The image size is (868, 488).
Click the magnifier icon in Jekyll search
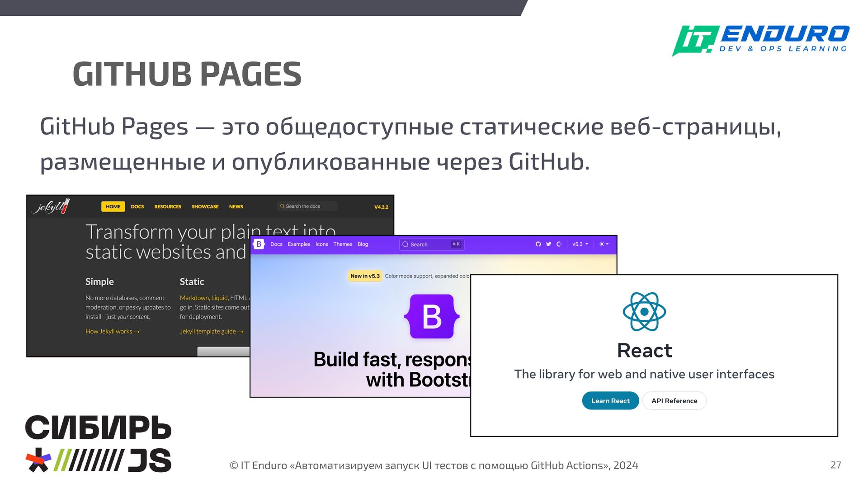[282, 206]
